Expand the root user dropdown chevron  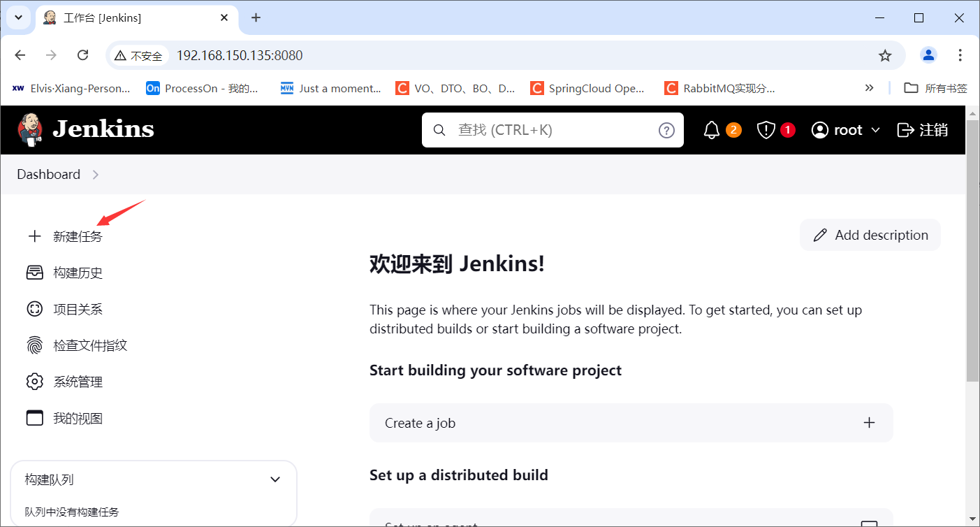(x=875, y=130)
